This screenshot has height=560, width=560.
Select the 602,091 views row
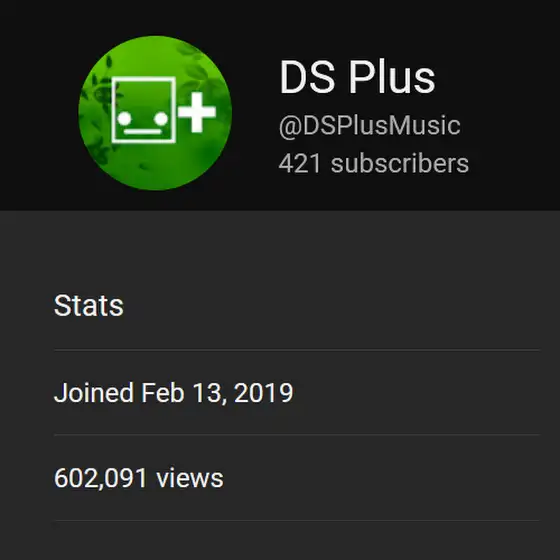(296, 478)
